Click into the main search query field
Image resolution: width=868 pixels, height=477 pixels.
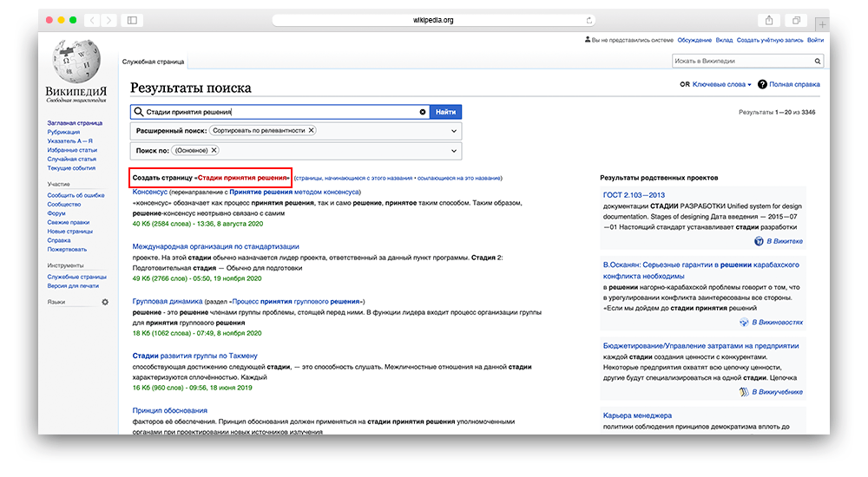pyautogui.click(x=282, y=112)
